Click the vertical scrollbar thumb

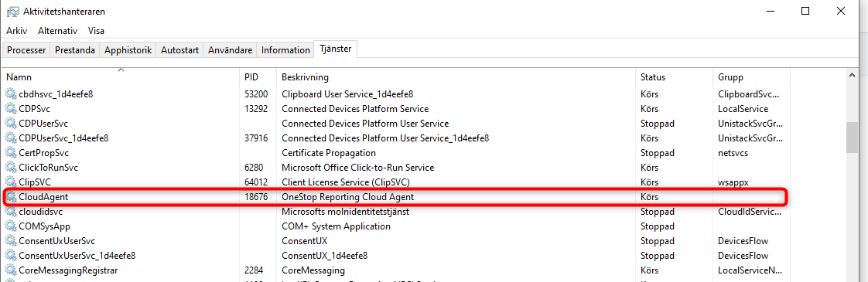tap(852, 137)
